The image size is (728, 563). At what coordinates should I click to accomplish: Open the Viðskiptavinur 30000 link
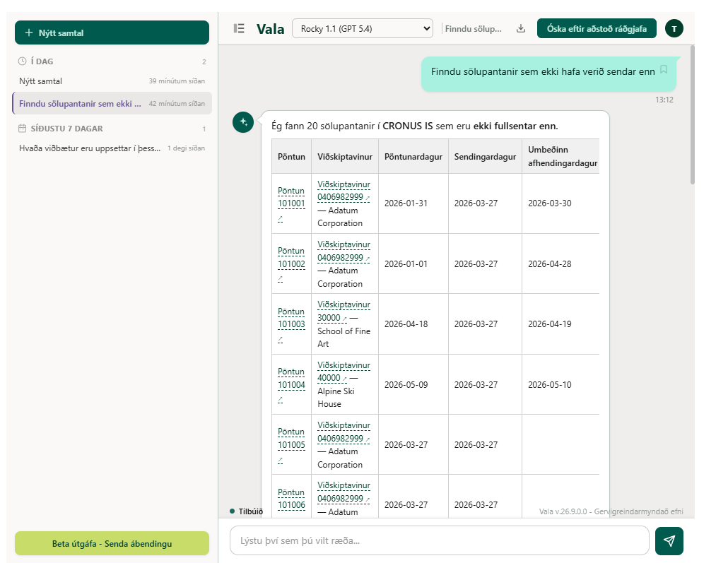pos(344,311)
